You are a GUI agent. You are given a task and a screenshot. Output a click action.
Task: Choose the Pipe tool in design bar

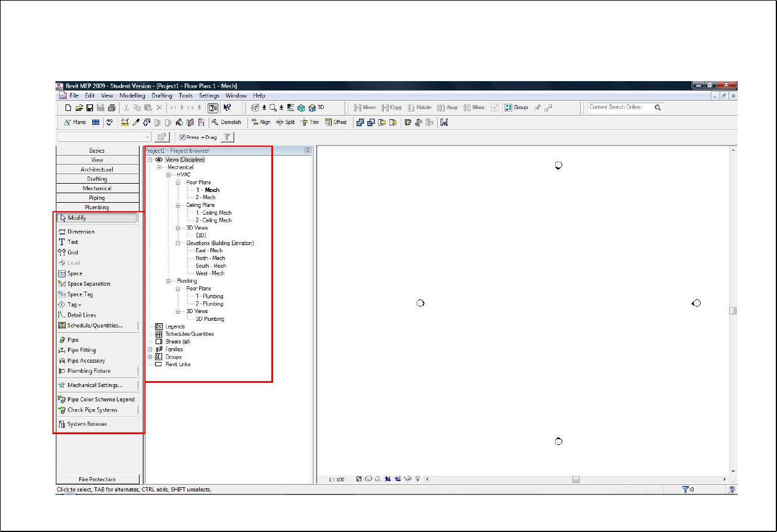pos(72,340)
